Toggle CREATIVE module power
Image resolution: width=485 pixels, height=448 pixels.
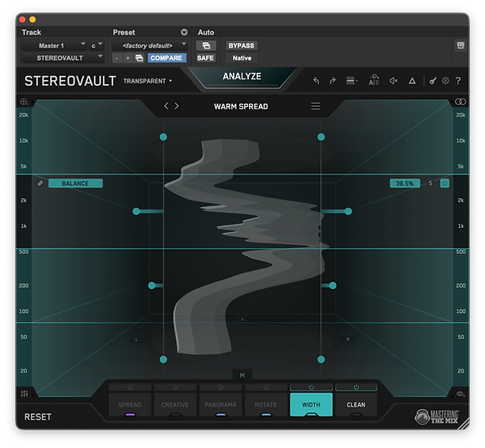[x=175, y=387]
